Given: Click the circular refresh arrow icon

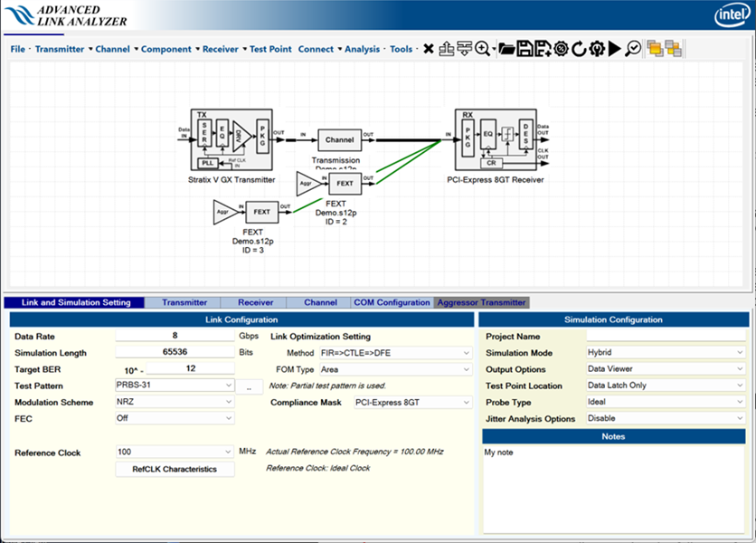Looking at the screenshot, I should tap(579, 49).
